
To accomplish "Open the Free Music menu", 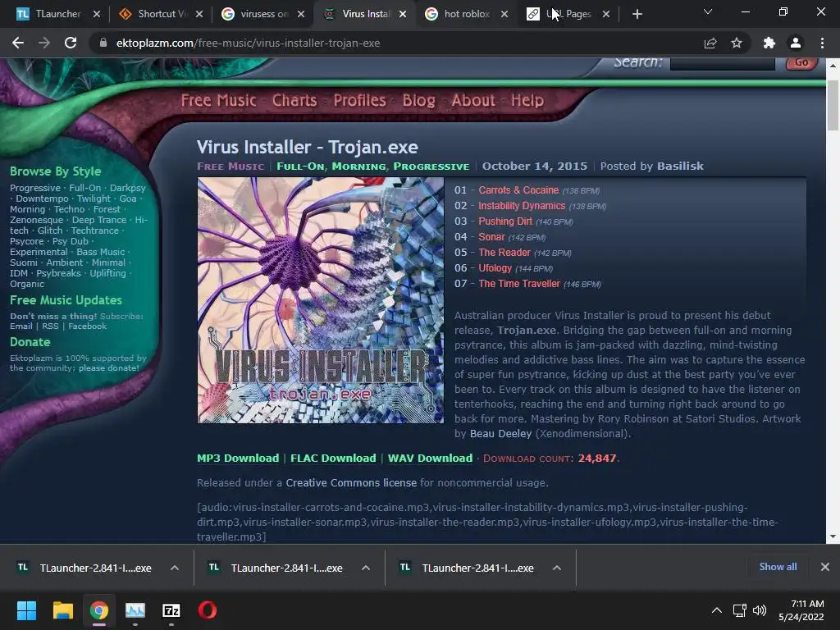I will tap(218, 100).
